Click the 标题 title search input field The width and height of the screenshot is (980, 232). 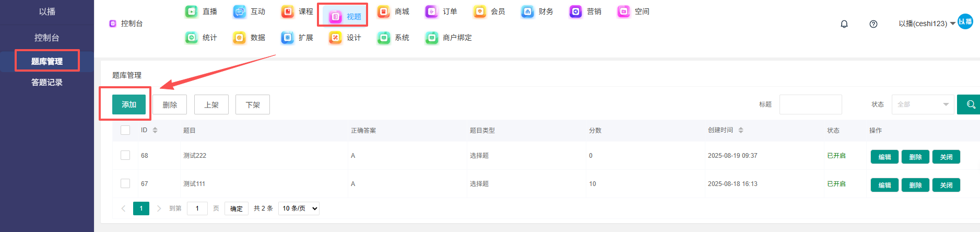(810, 105)
